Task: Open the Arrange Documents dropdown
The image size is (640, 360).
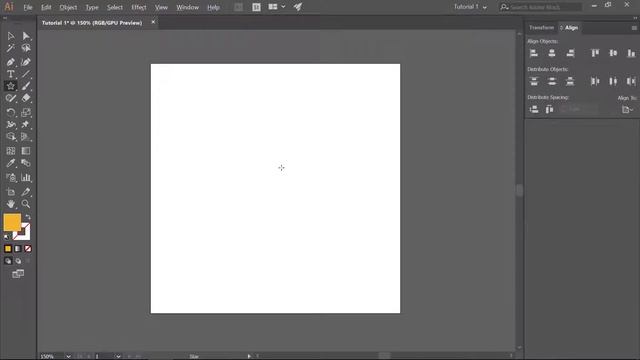Action: pos(277,7)
